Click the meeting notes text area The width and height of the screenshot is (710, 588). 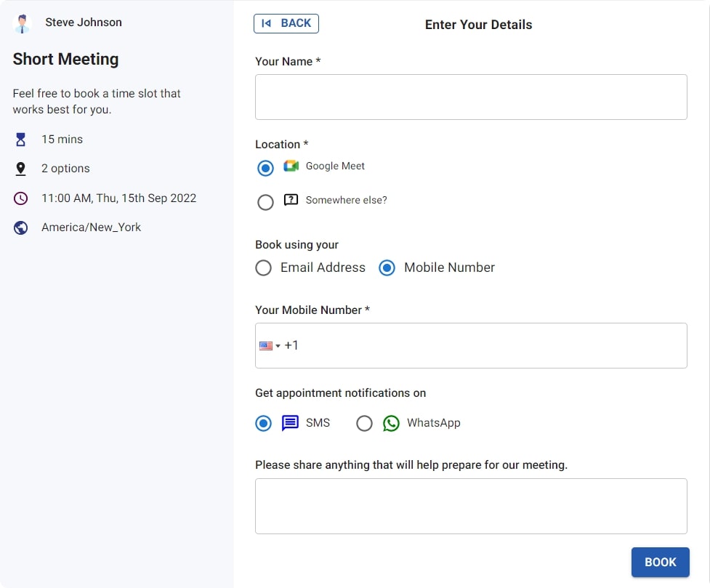[471, 506]
